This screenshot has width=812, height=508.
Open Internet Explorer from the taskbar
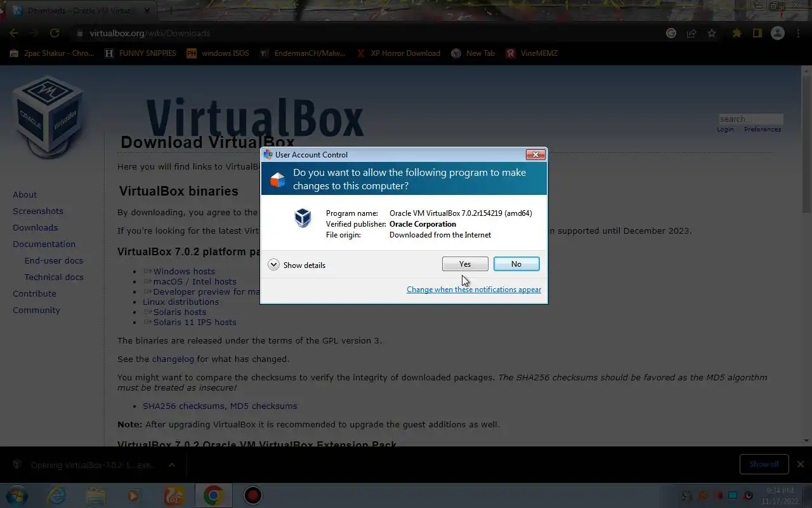point(56,495)
